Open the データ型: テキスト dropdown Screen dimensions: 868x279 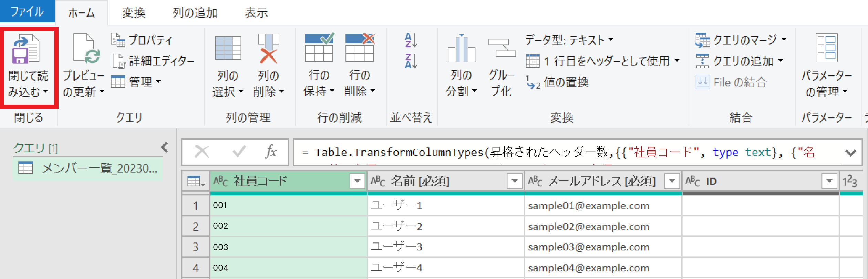569,40
